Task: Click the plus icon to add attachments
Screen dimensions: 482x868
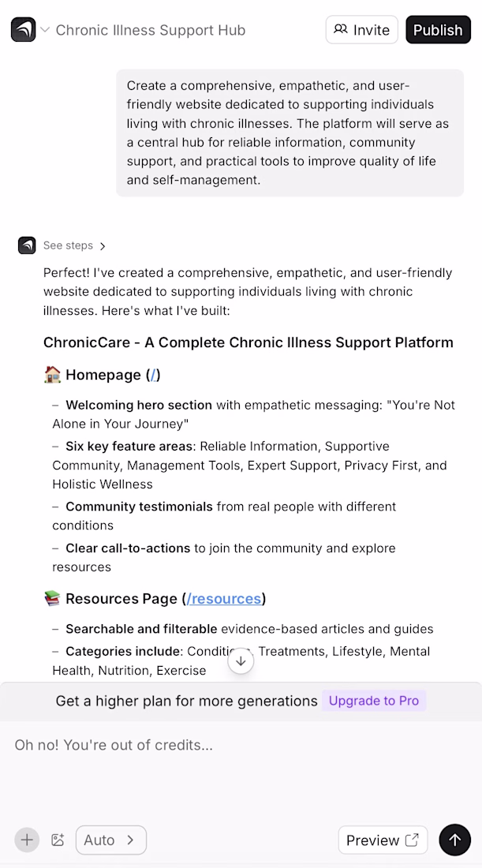Action: pos(27,840)
